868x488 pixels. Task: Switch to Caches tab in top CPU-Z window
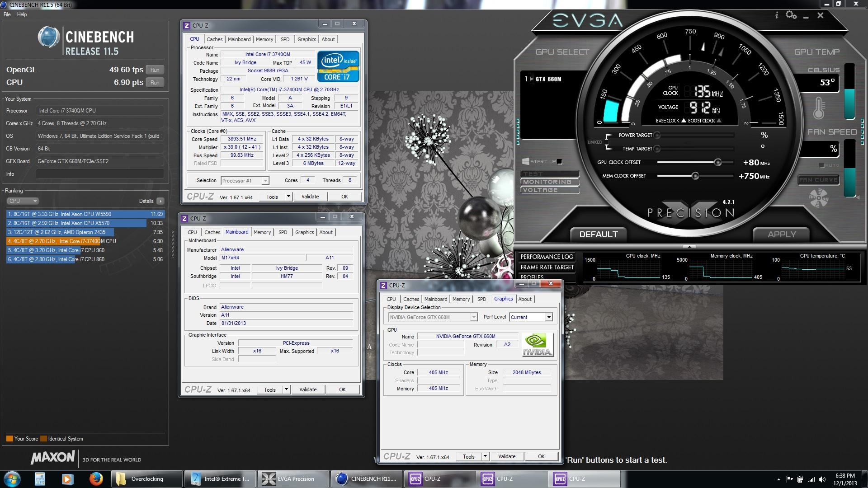[214, 39]
